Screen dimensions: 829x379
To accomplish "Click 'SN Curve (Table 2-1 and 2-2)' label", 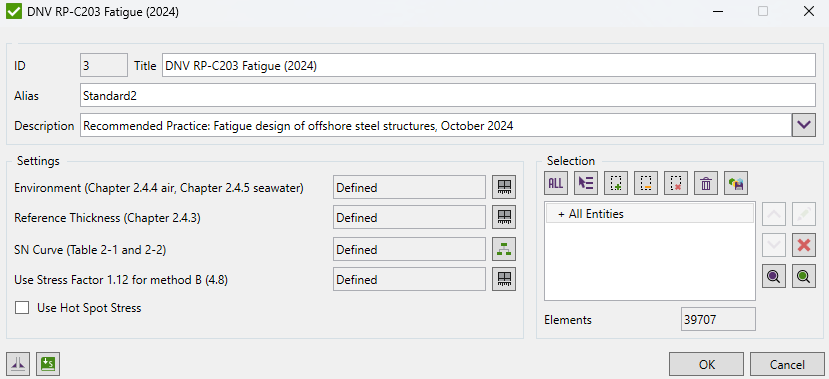I will coord(90,249).
